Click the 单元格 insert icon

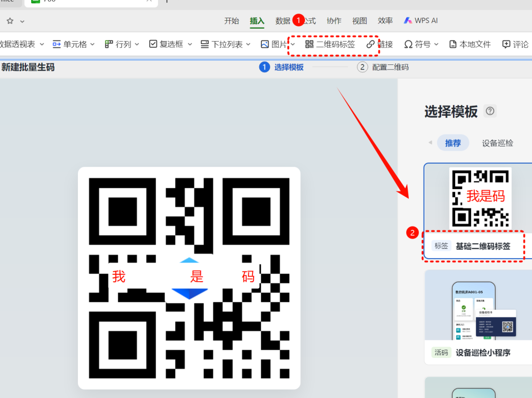tap(57, 44)
